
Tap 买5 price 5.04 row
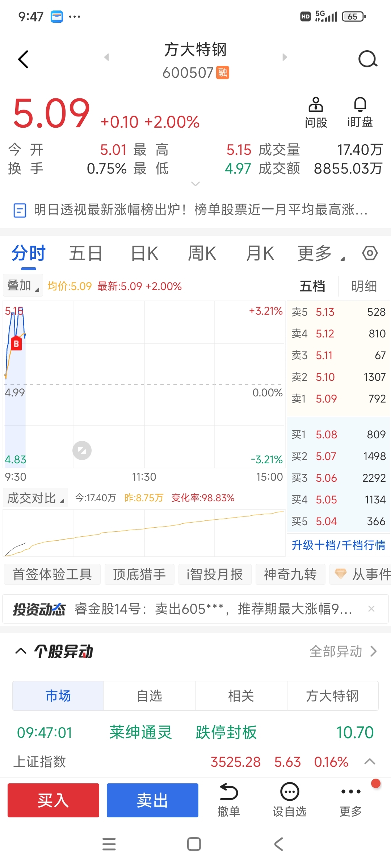pos(339,521)
